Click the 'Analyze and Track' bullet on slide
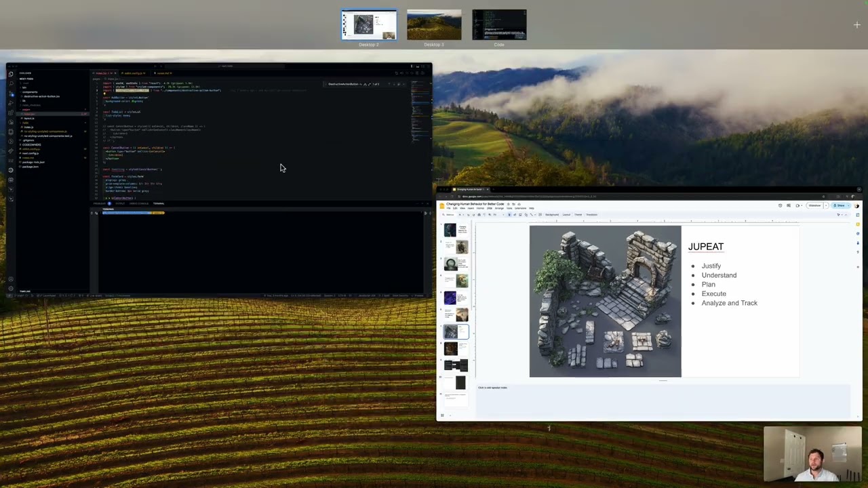868x488 pixels. [730, 303]
